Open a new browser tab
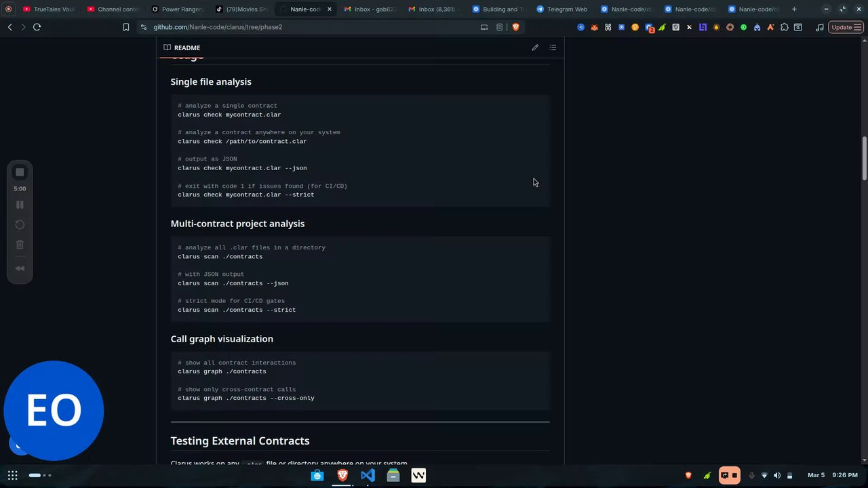This screenshot has height=488, width=868. coord(794,9)
